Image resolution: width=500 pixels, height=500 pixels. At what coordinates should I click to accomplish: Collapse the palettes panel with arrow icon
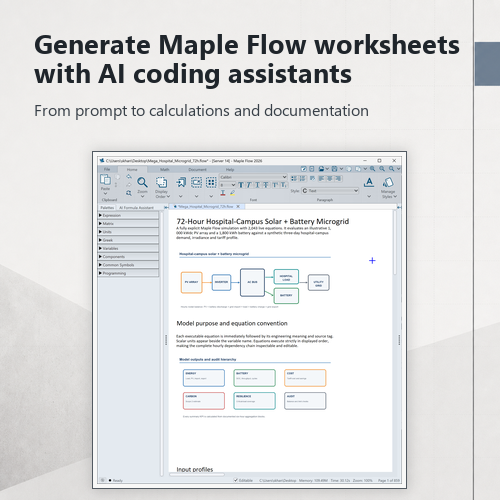pos(166,207)
